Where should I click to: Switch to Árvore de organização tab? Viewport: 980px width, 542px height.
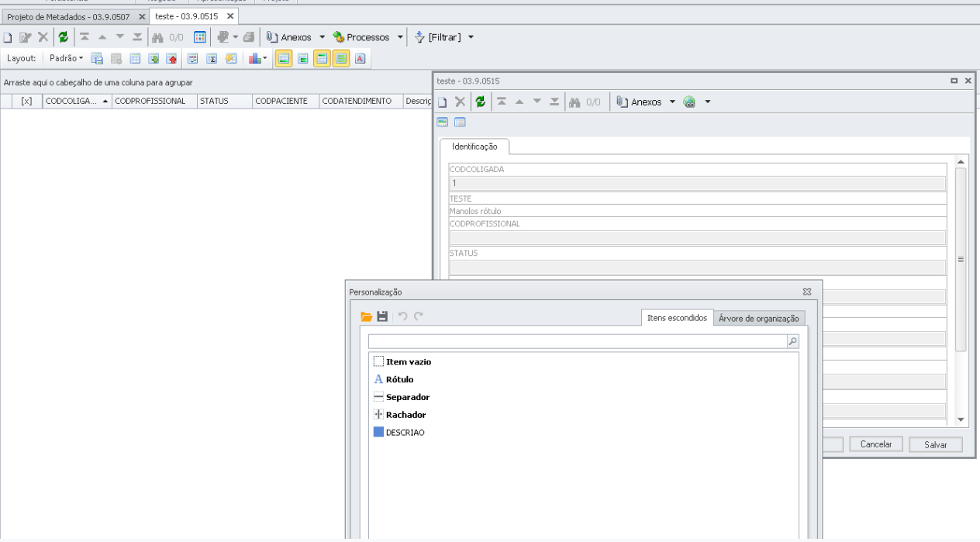759,318
